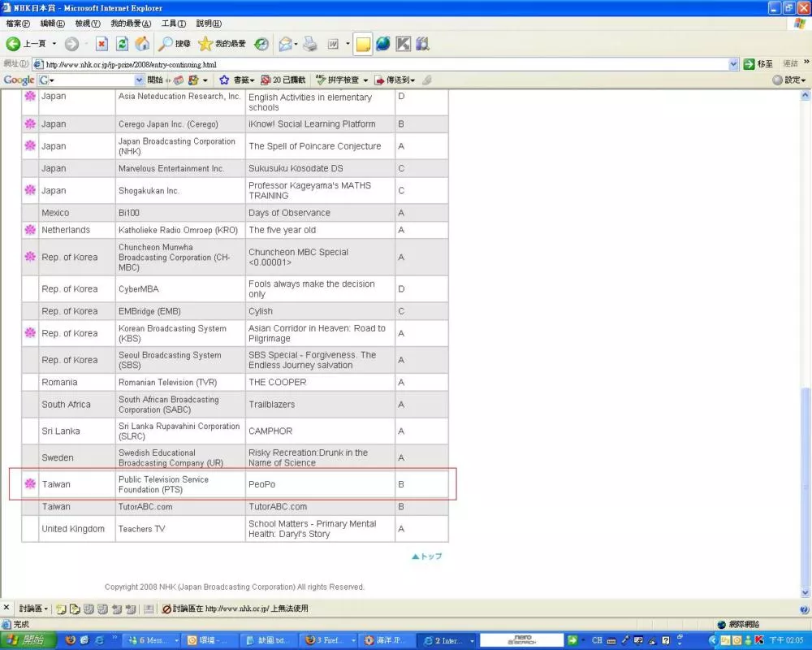Switch to 3 Firefox taskbar group
812x650 pixels.
[330, 641]
